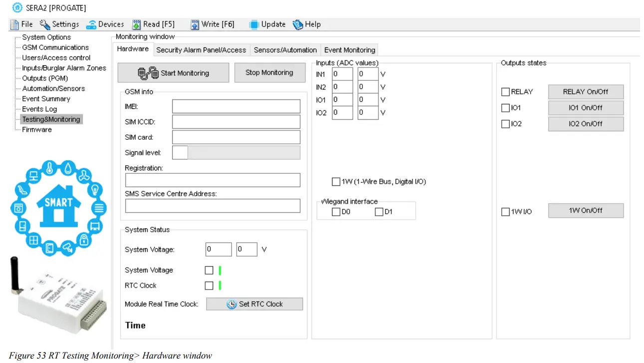Click the first System Voltage value field
The height and width of the screenshot is (363, 644).
pos(219,249)
